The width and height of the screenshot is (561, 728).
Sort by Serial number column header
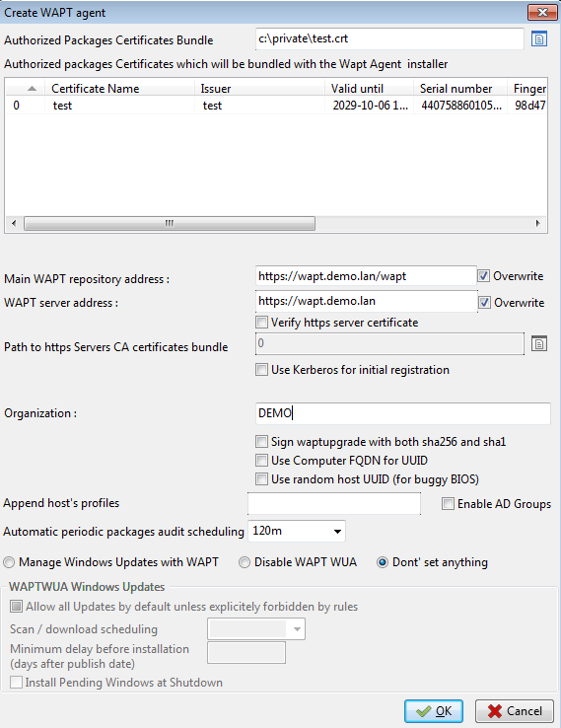tap(459, 88)
